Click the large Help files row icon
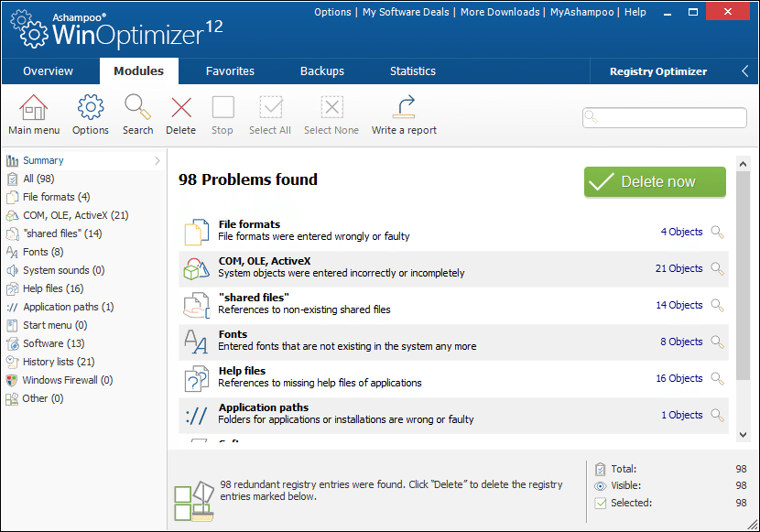Image resolution: width=760 pixels, height=532 pixels. tap(196, 378)
